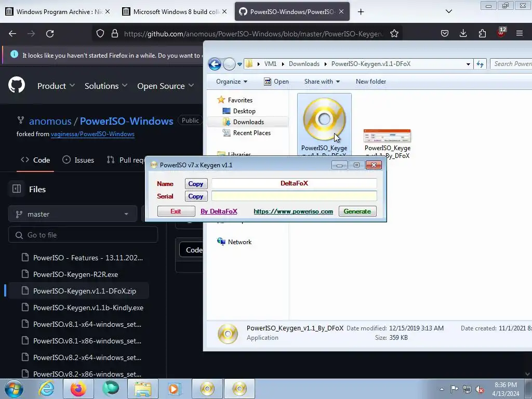
Task: Reload the page in Firefox
Action: tap(50, 34)
